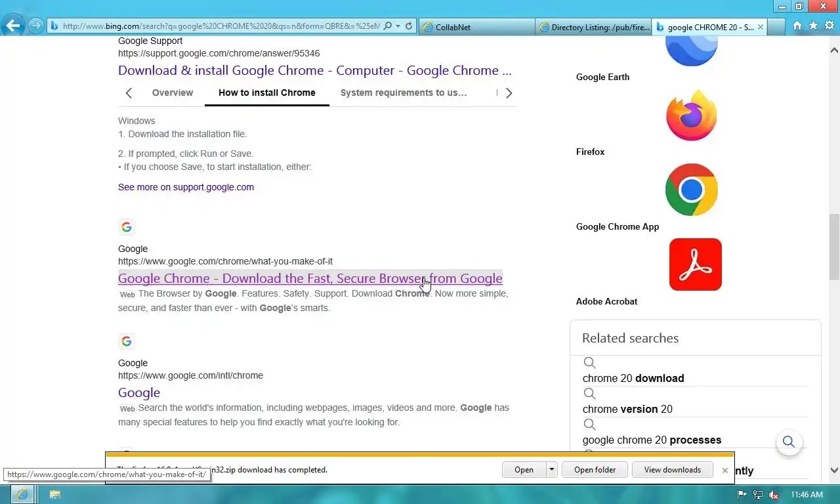
Task: Select the How to install Chrome tab
Action: (x=267, y=93)
